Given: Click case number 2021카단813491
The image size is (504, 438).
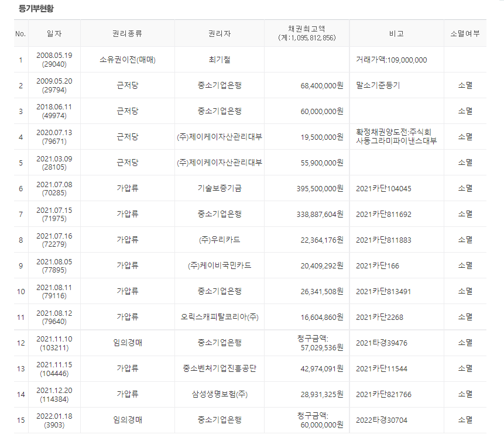Looking at the screenshot, I should [x=383, y=292].
